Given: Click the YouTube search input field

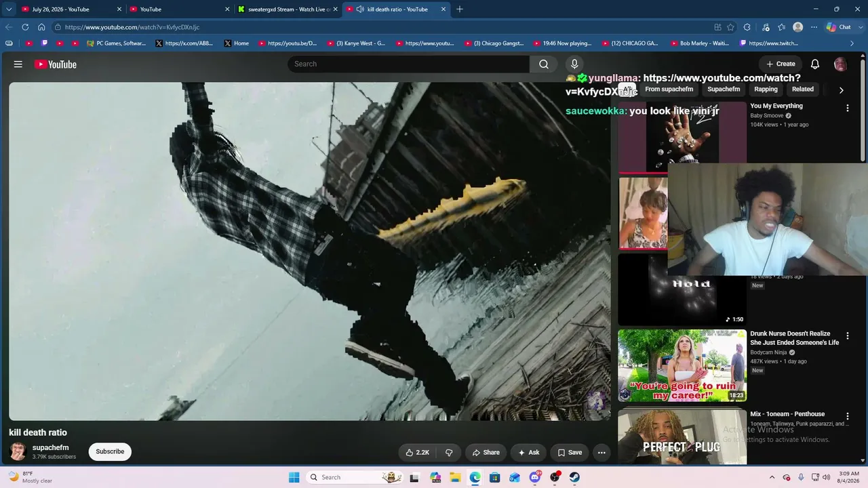Looking at the screenshot, I should 408,64.
